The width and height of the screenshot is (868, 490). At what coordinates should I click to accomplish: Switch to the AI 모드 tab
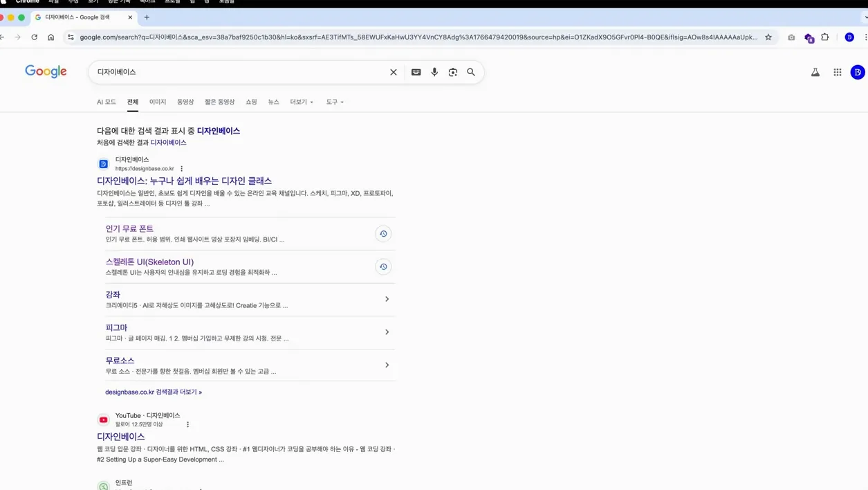coord(107,102)
